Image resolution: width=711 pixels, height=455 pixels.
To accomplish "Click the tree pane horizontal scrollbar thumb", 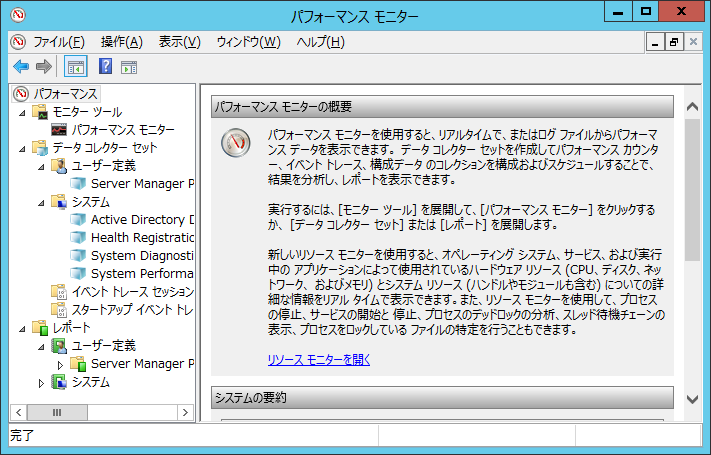I will [57, 412].
